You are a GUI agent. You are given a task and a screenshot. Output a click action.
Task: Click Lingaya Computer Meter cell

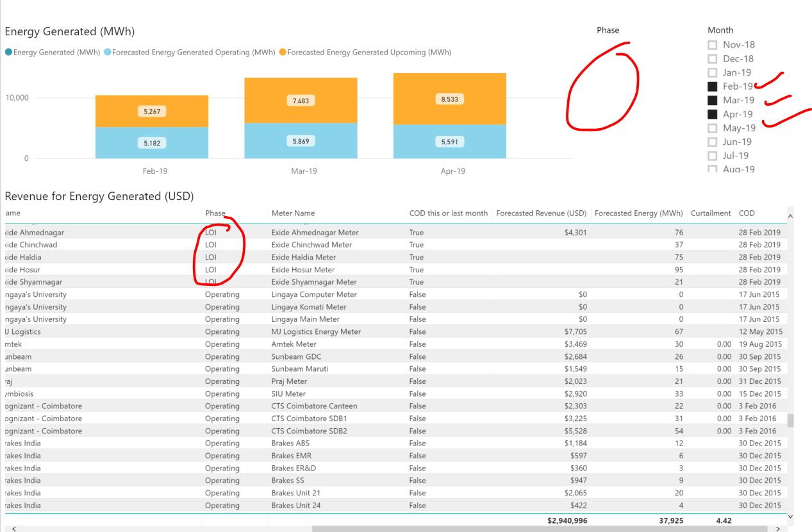[314, 295]
